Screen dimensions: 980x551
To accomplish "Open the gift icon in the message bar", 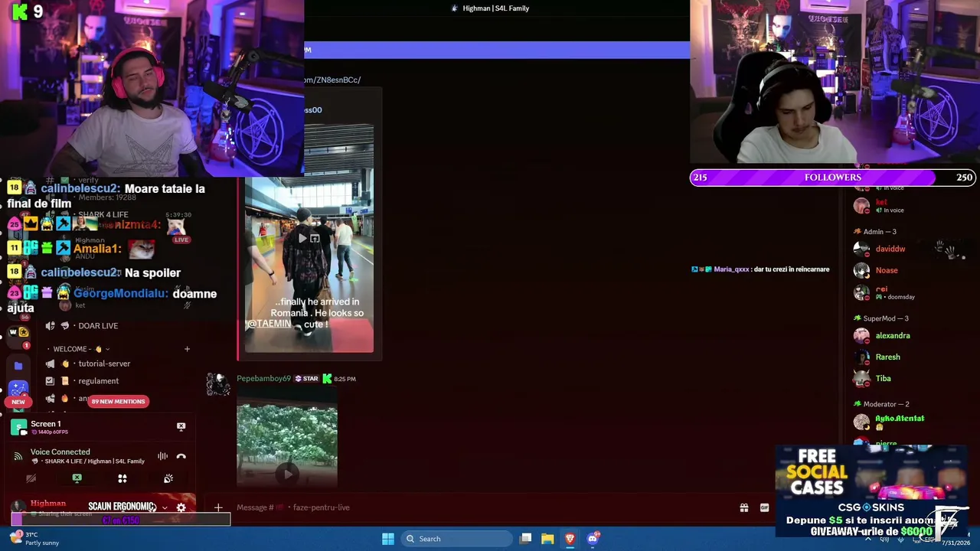I will [x=743, y=507].
